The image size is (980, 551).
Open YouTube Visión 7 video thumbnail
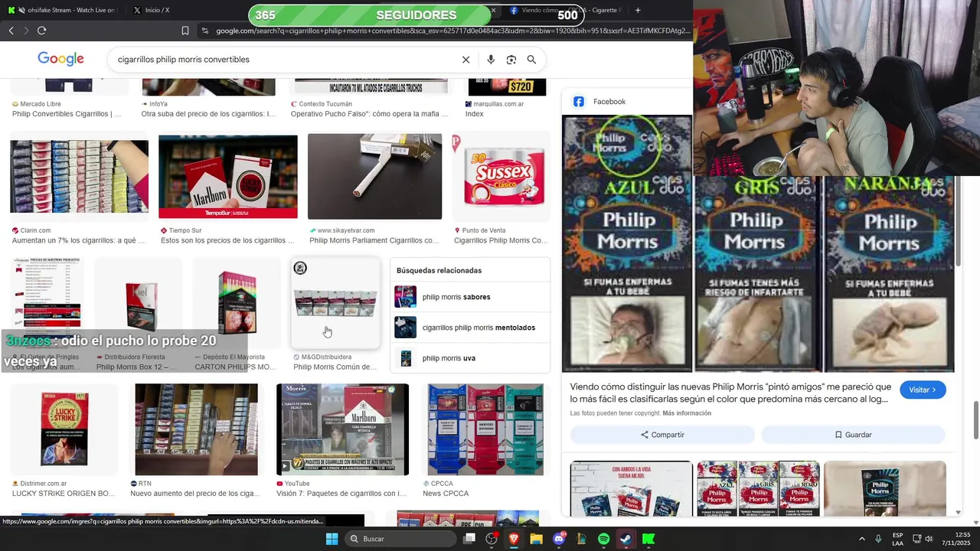click(x=342, y=429)
